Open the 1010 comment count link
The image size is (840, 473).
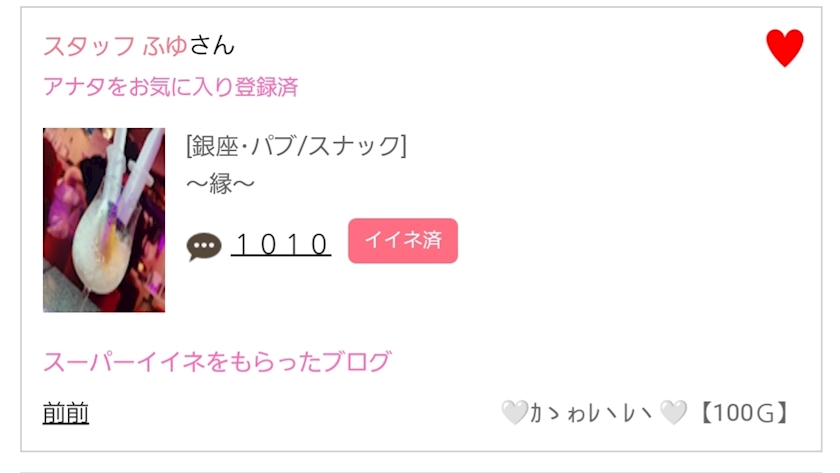(x=281, y=243)
